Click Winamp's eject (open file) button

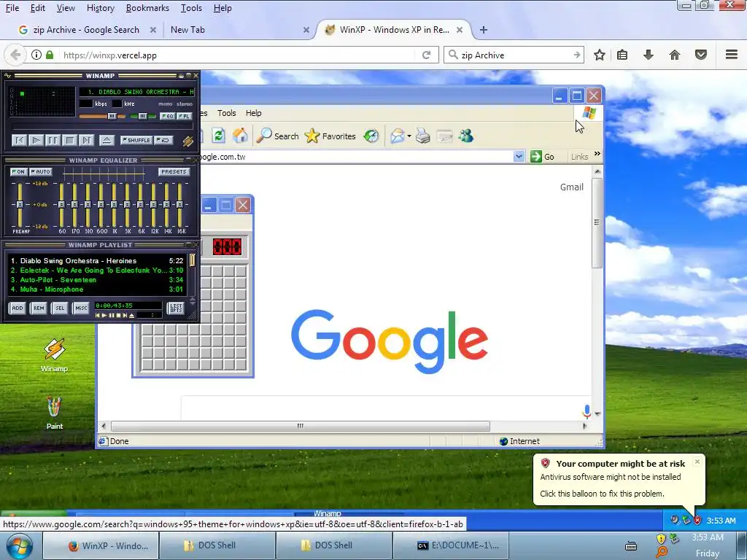(x=107, y=140)
